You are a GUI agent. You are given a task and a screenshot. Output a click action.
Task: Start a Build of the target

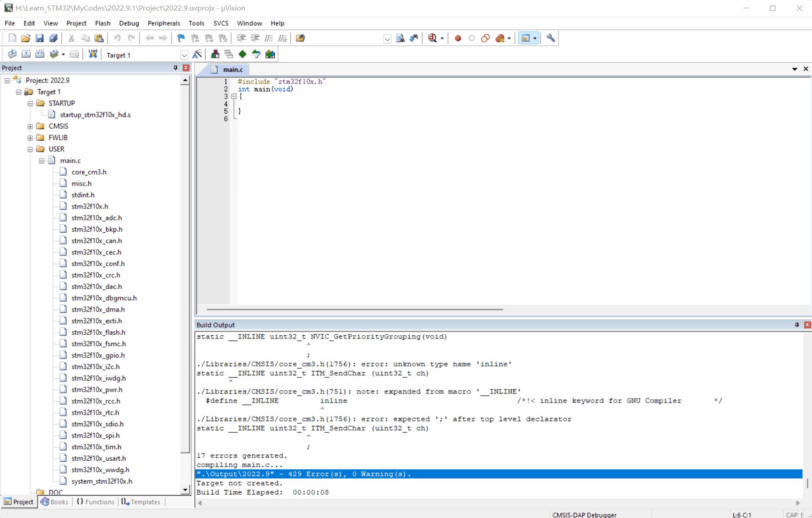(26, 54)
